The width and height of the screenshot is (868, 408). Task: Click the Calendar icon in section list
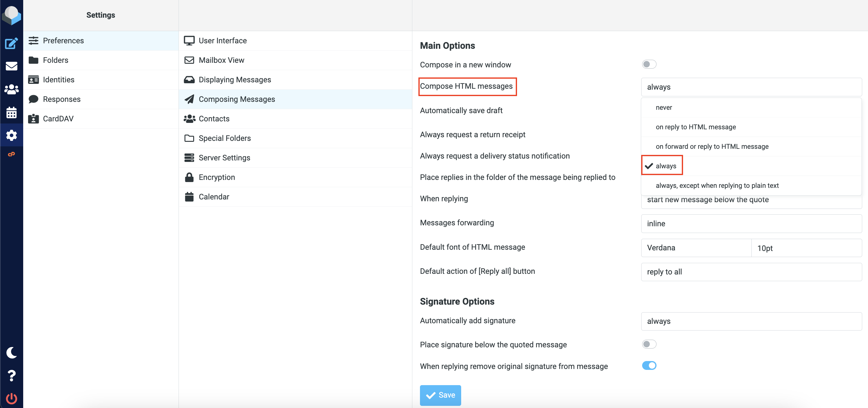pyautogui.click(x=189, y=197)
